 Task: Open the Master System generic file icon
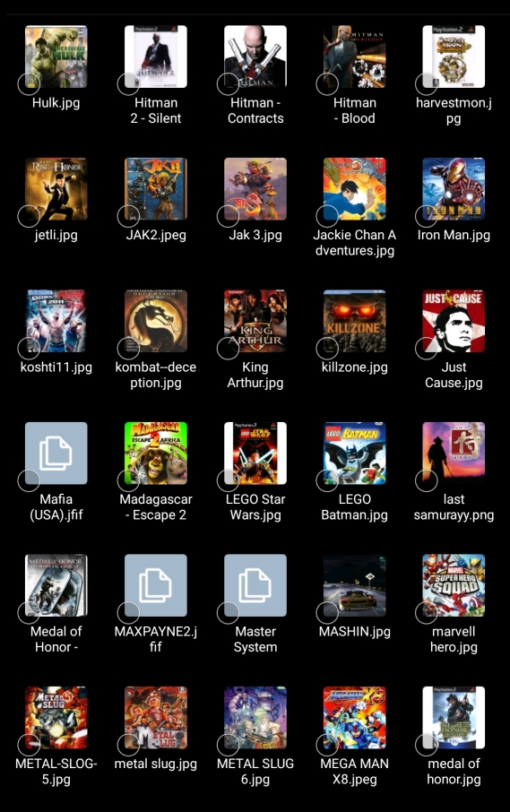255,585
